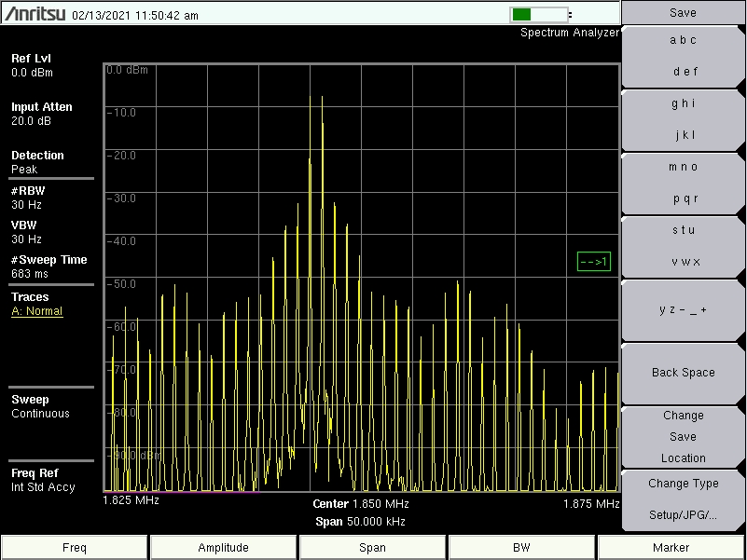Screen dimensions: 747x560
Task: Open the BW menu
Action: pos(521,547)
